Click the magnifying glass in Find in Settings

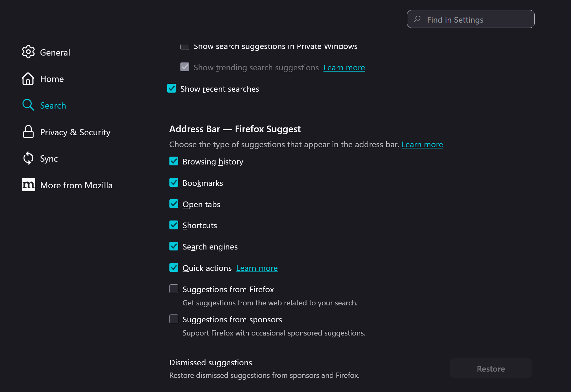(x=417, y=19)
